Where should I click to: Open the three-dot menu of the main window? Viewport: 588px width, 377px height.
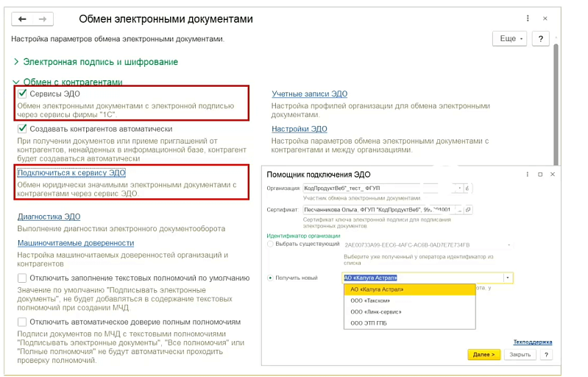pos(528,18)
